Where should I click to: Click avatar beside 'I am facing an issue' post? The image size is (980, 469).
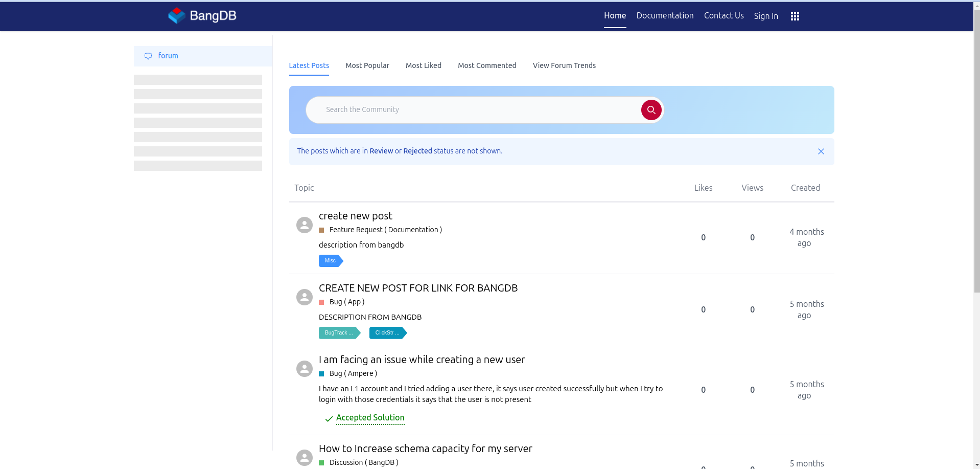coord(305,369)
